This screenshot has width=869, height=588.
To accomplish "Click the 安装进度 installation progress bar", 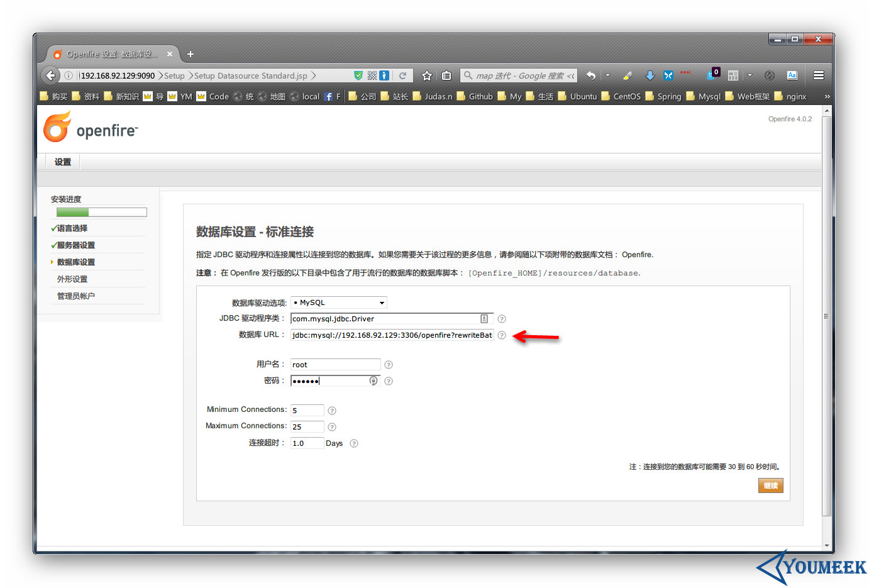I will [101, 213].
